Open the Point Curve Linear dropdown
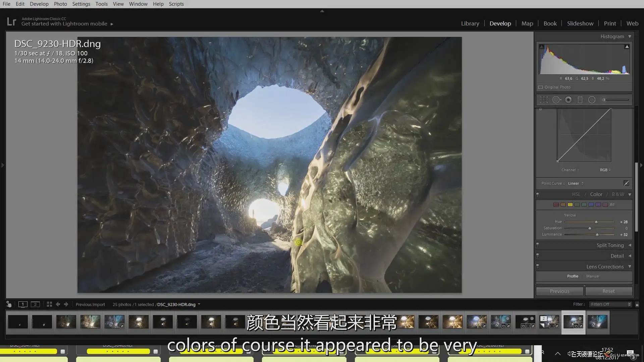Viewport: 644px width, 362px height. click(576, 183)
